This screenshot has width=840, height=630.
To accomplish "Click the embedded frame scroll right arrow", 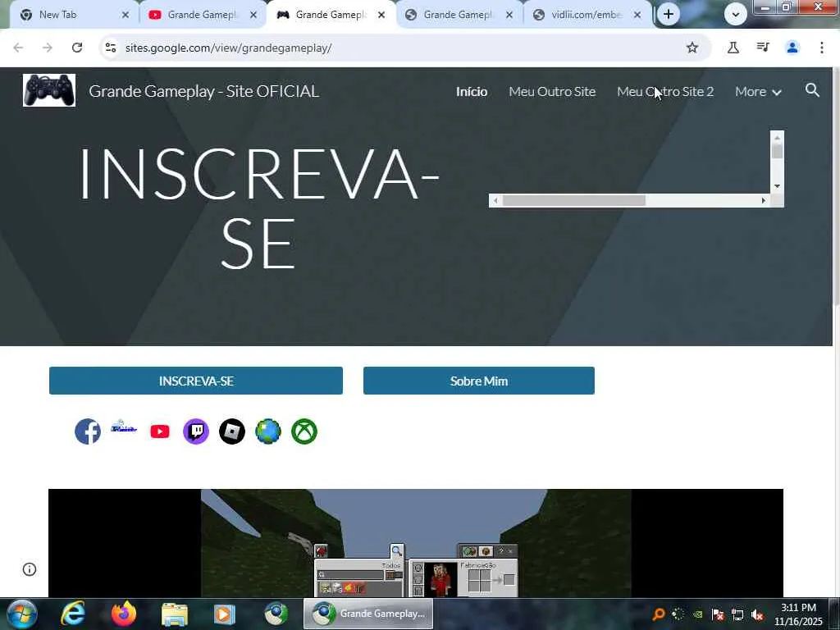I will pyautogui.click(x=764, y=200).
